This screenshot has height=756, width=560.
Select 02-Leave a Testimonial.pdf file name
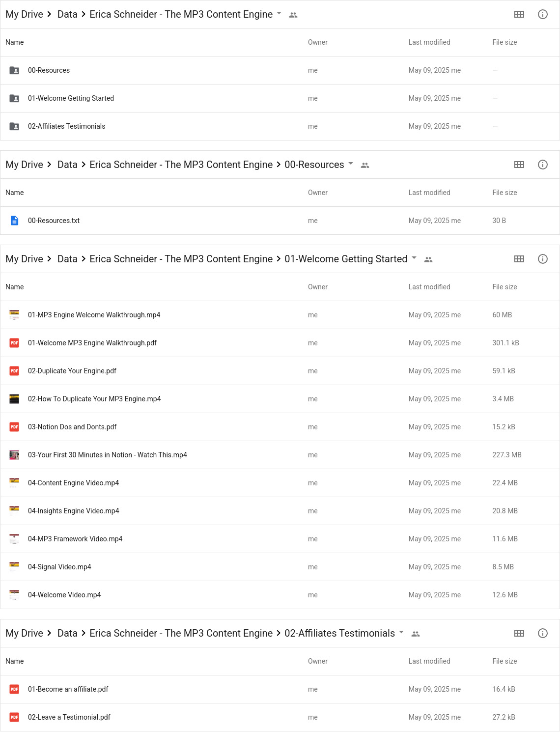coord(69,717)
